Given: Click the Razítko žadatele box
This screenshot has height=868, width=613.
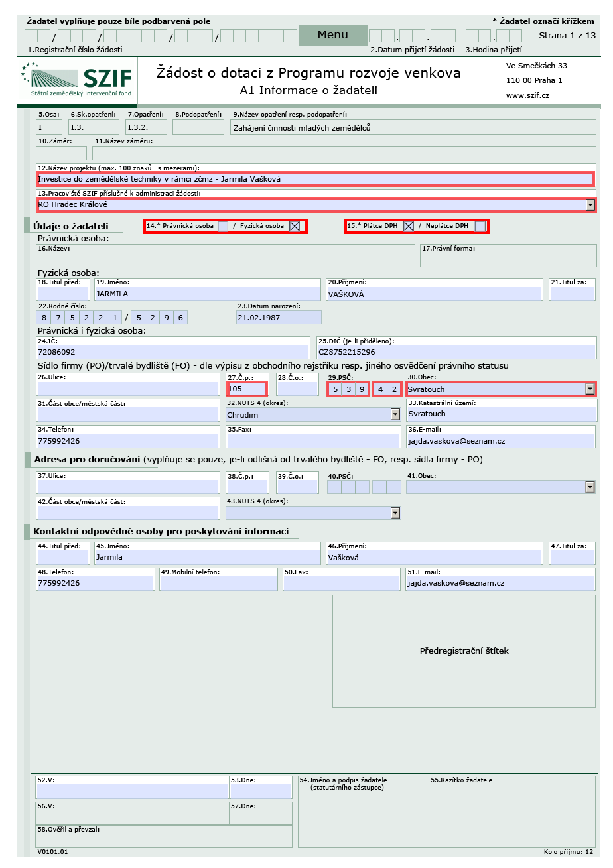Looking at the screenshot, I should tap(512, 812).
